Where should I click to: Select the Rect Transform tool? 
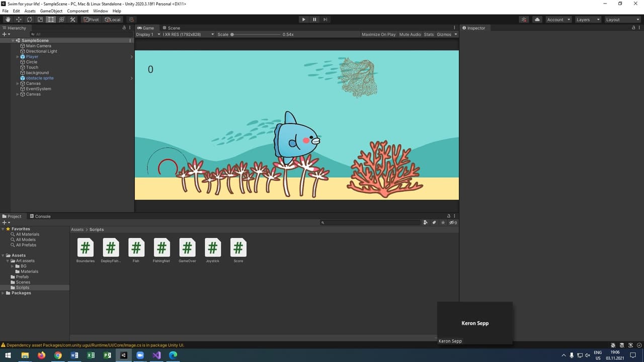pos(51,20)
